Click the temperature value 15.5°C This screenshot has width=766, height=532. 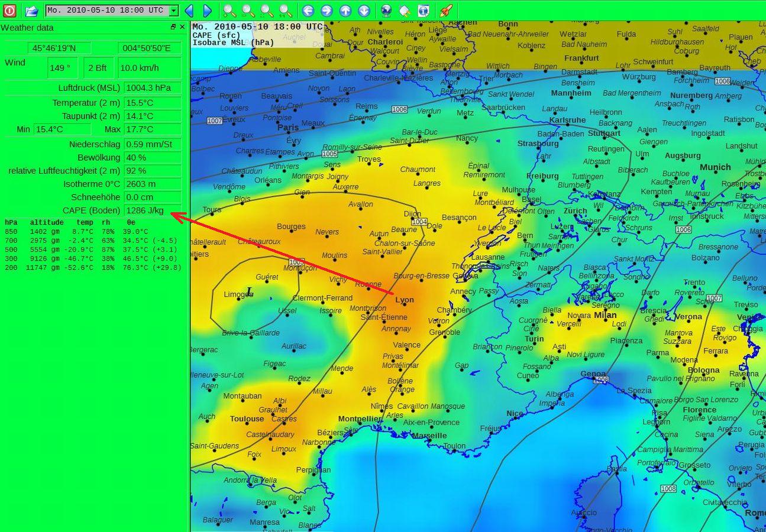pyautogui.click(x=153, y=103)
